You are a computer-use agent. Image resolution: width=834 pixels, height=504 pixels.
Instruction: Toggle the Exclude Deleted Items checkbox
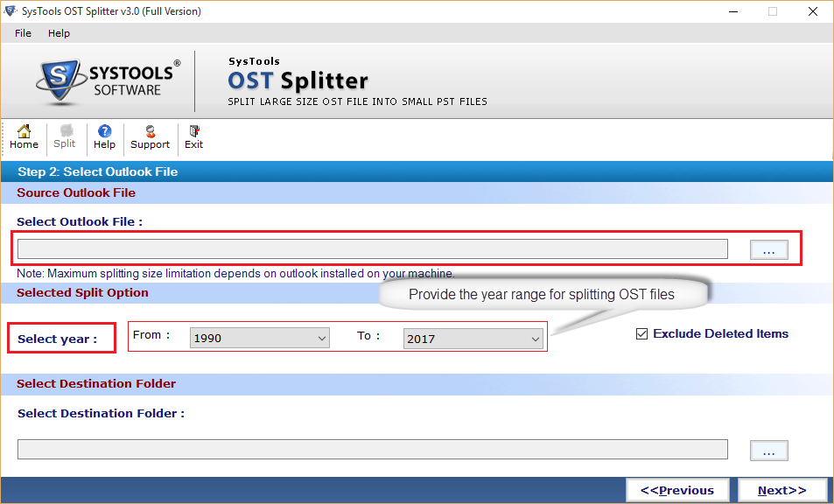(x=642, y=334)
